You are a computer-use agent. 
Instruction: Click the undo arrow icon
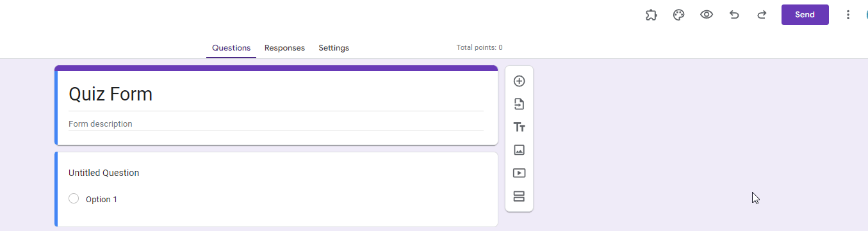click(x=734, y=15)
